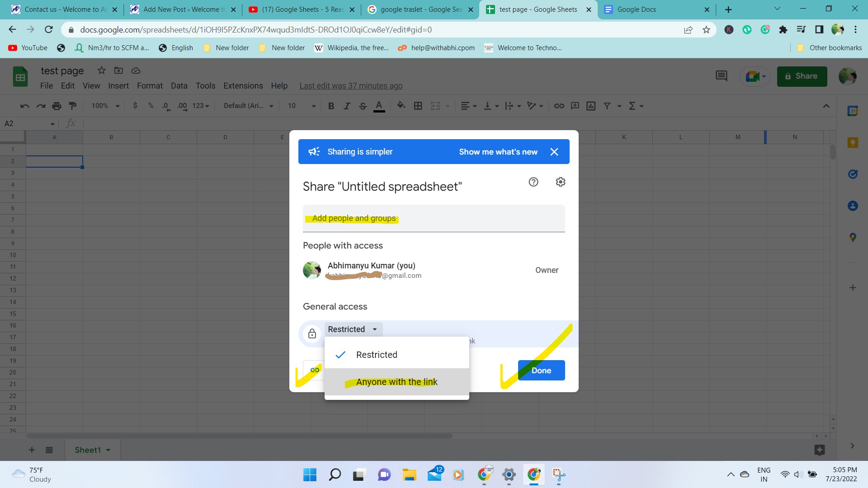Click the Done button

pyautogui.click(x=541, y=370)
